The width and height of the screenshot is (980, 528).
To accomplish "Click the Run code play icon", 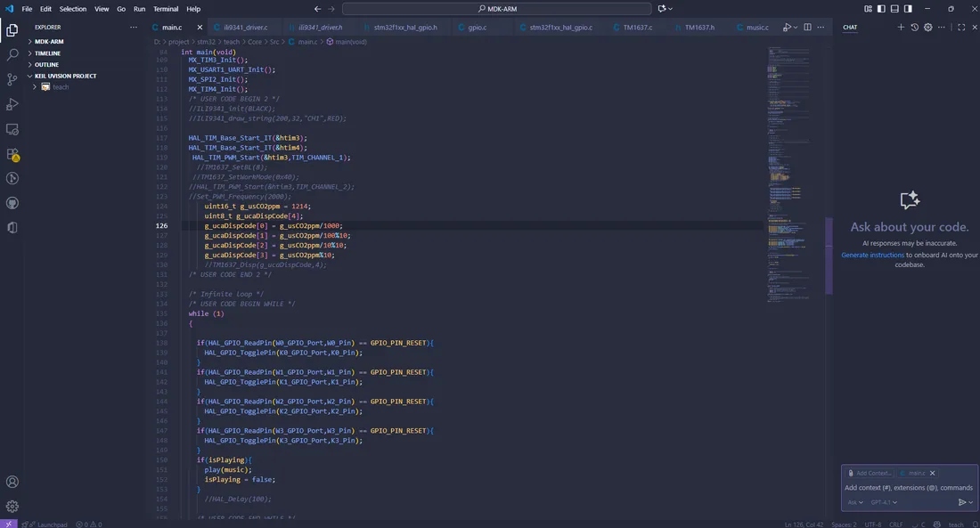I will (787, 27).
